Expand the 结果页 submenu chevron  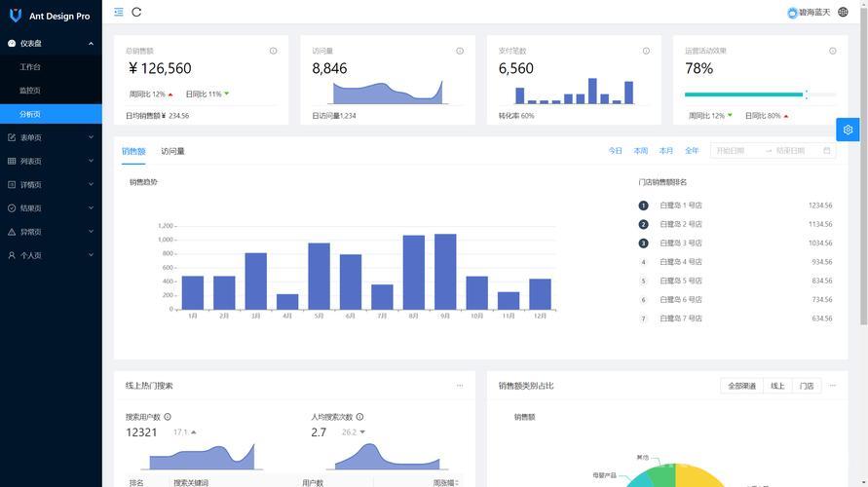pyautogui.click(x=91, y=208)
